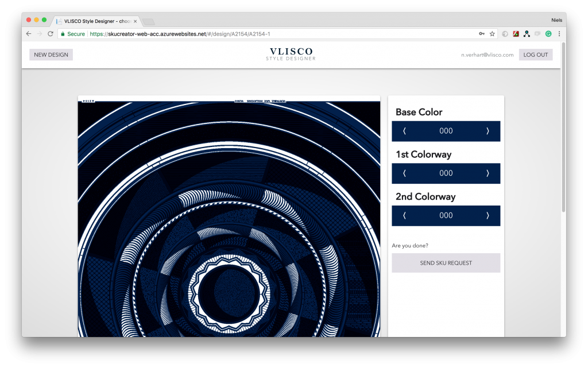Click the NEW DESIGN button

51,55
